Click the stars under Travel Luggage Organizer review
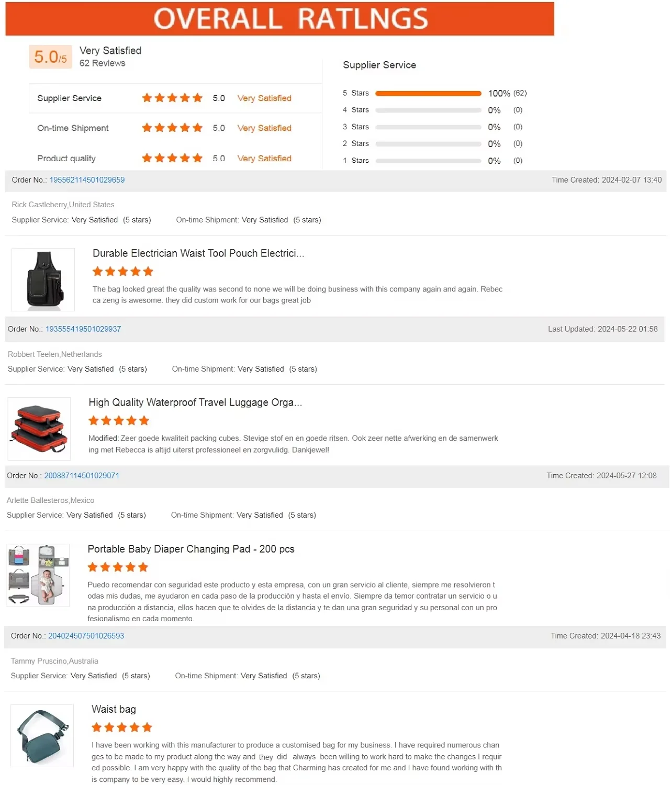Viewport: 672px width, 785px height. click(x=119, y=421)
